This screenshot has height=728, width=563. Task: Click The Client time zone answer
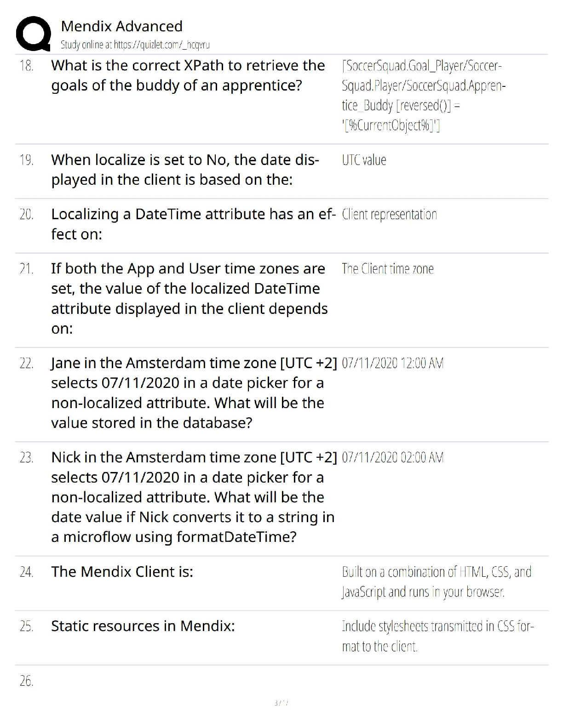388,269
